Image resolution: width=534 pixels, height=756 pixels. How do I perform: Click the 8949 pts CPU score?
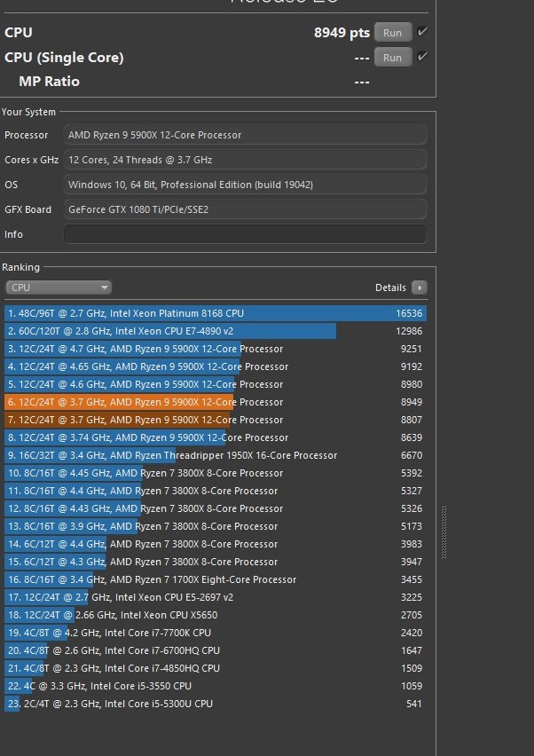[342, 33]
